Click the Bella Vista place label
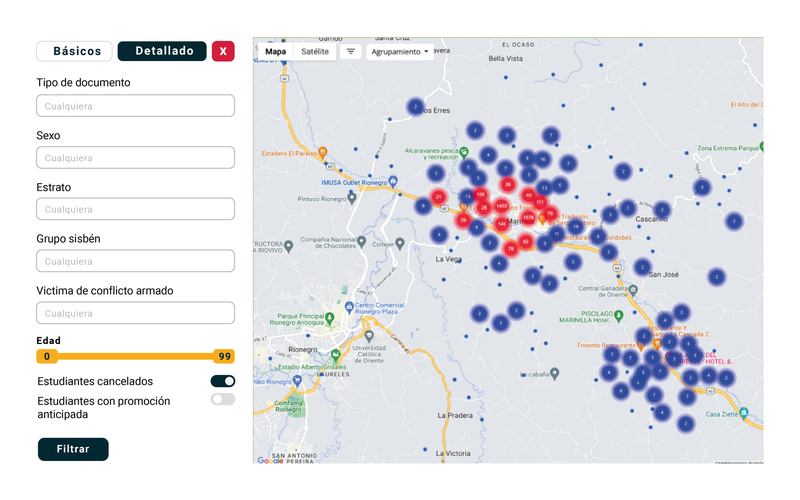Viewport: 800px width, 500px height. click(x=506, y=59)
